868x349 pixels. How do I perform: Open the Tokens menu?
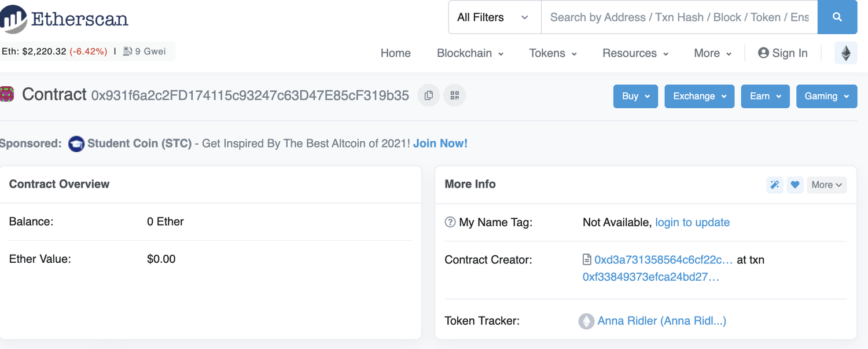[551, 53]
